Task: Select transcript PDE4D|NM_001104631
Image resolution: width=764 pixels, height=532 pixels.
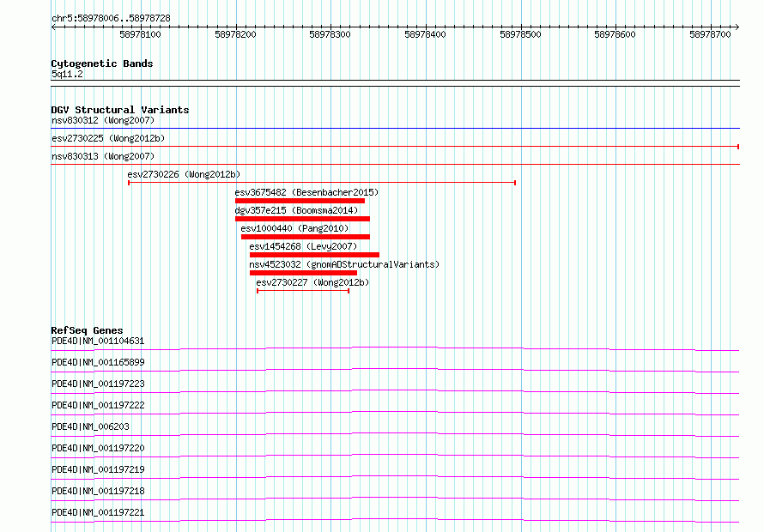Action: click(x=98, y=342)
